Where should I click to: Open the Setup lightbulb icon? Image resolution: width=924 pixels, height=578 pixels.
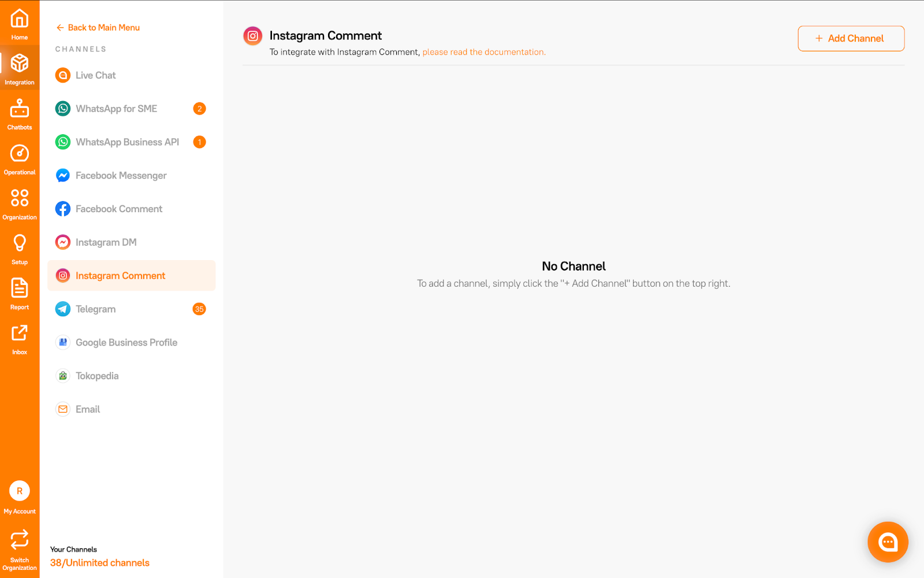20,243
